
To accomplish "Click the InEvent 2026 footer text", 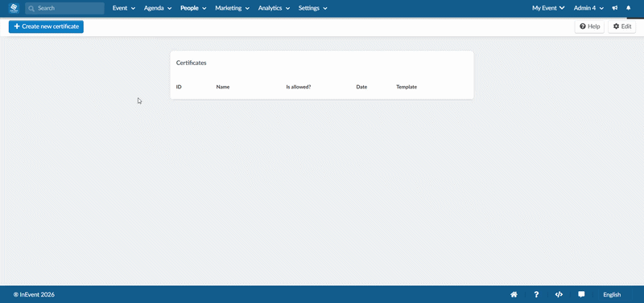I will (x=34, y=294).
